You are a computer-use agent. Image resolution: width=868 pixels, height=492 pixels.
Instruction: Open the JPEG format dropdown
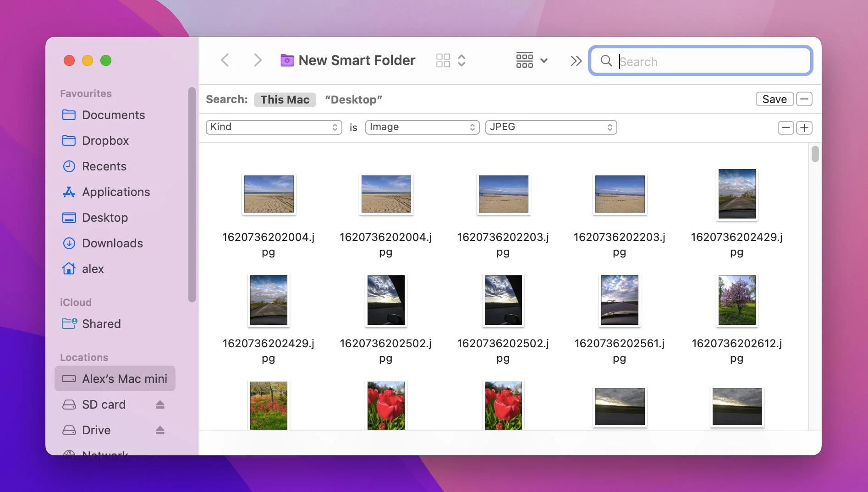tap(551, 127)
